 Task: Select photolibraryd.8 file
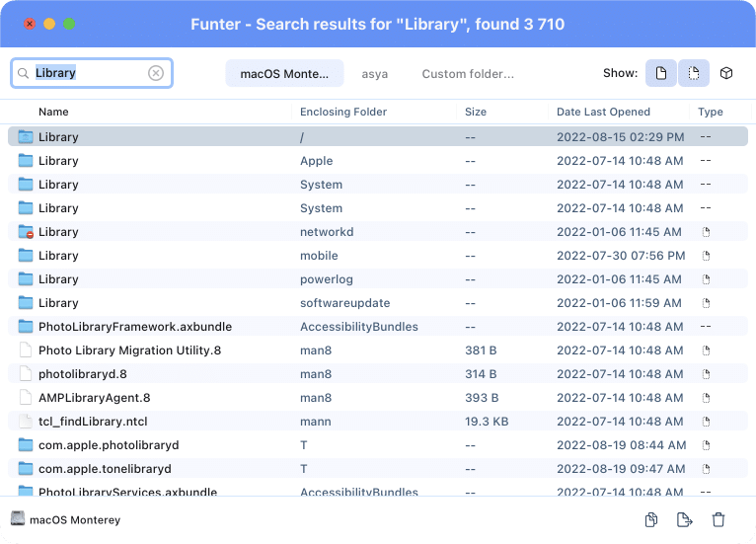point(378,374)
